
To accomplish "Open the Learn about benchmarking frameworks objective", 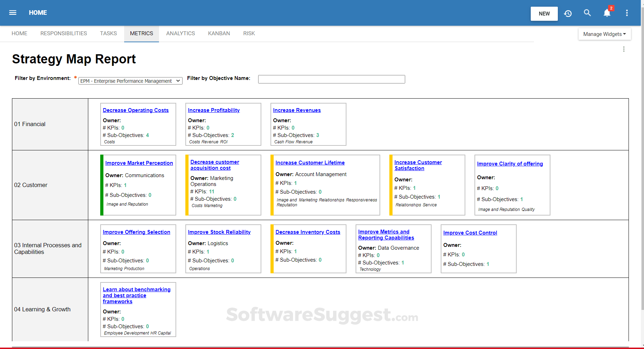I will coord(136,295).
